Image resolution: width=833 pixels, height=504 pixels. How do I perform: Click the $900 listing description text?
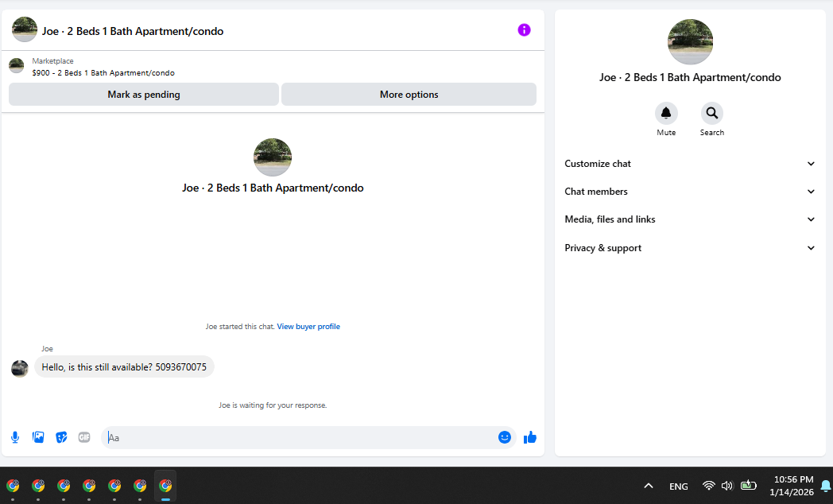(103, 73)
